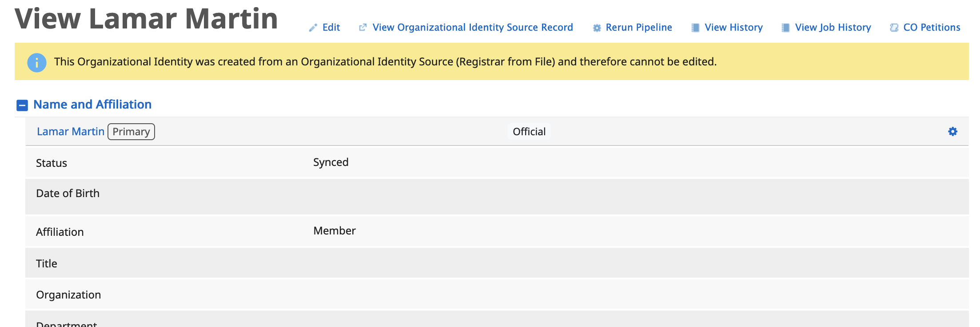This screenshot has width=980, height=327.
Task: Open the blue gear menu in name row
Action: (x=952, y=132)
